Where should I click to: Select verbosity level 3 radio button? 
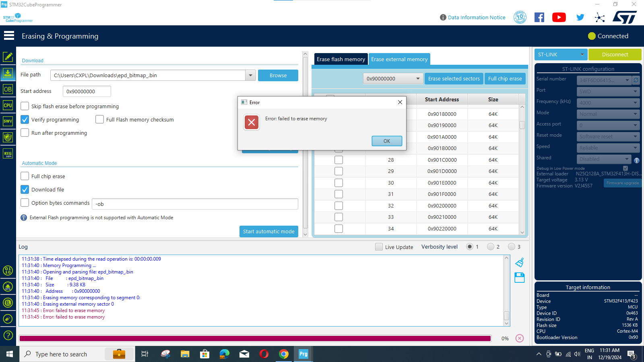coord(511,247)
